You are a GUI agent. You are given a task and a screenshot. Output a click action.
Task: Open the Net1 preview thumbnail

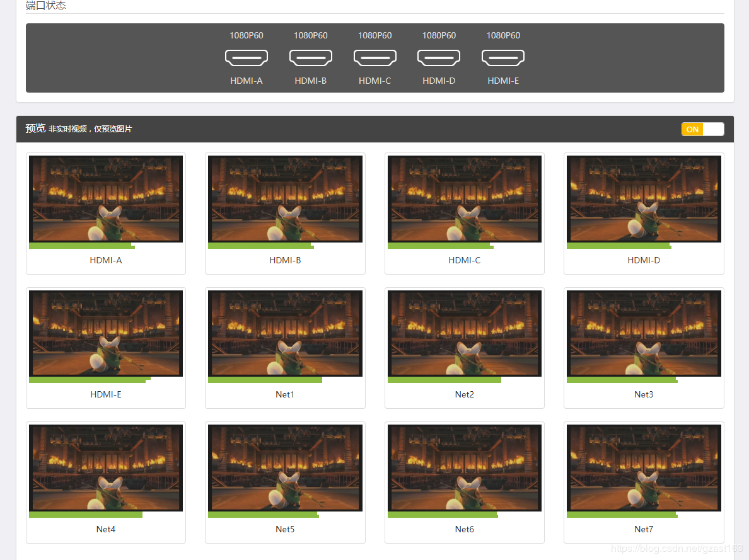pyautogui.click(x=285, y=333)
